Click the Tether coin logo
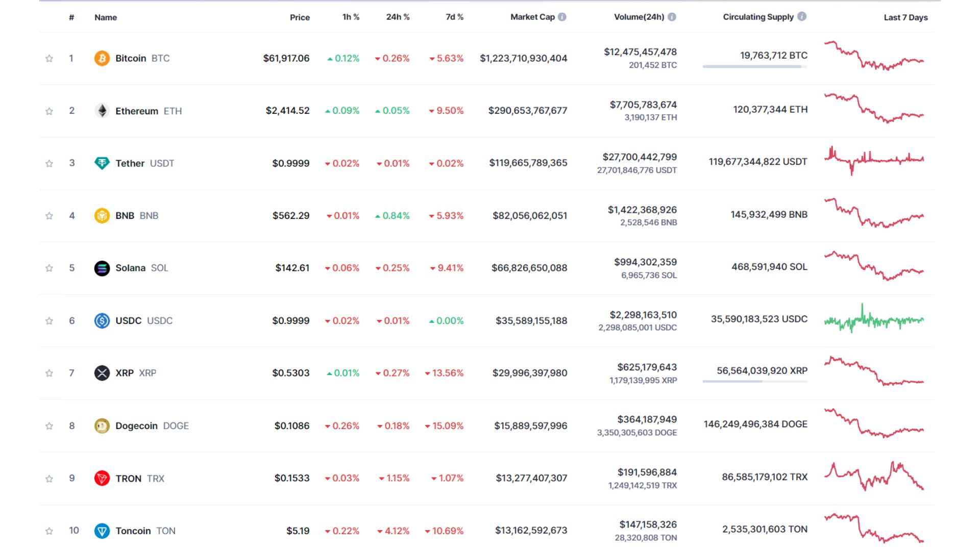The width and height of the screenshot is (980, 551). point(102,163)
